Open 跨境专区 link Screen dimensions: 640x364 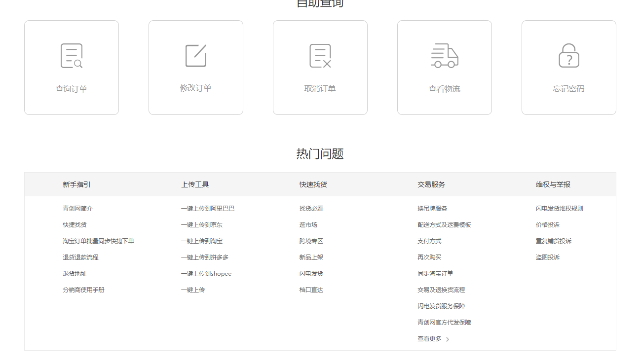pyautogui.click(x=311, y=241)
